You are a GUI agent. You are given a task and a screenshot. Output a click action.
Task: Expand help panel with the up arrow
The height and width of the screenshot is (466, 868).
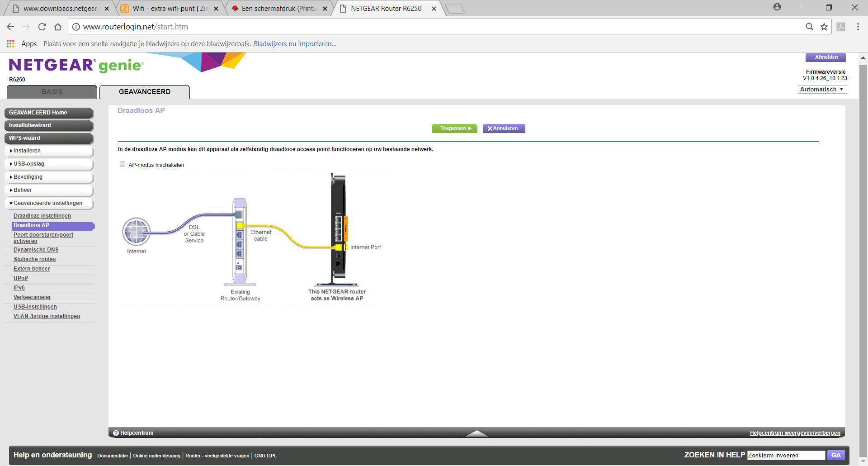click(476, 433)
